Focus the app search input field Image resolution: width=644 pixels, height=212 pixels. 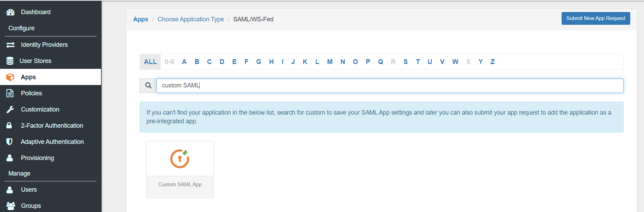coord(390,86)
